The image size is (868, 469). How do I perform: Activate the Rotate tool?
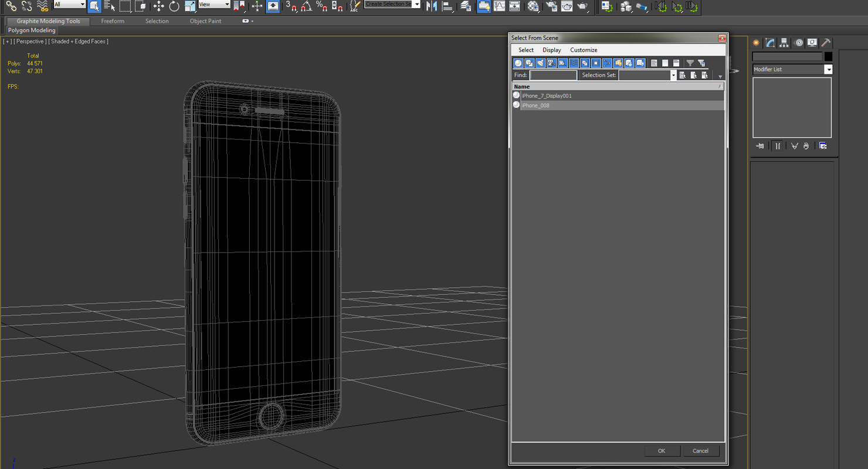pos(174,6)
